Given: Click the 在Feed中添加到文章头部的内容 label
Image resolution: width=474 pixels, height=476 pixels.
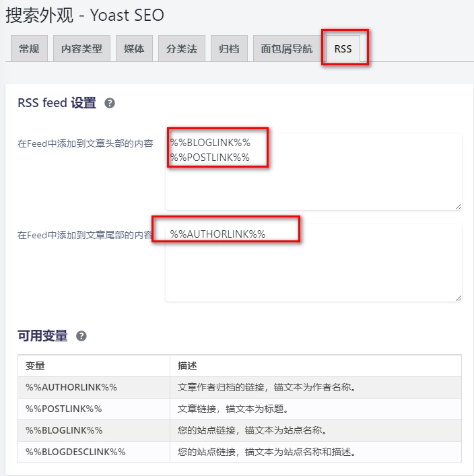Looking at the screenshot, I should click(86, 143).
